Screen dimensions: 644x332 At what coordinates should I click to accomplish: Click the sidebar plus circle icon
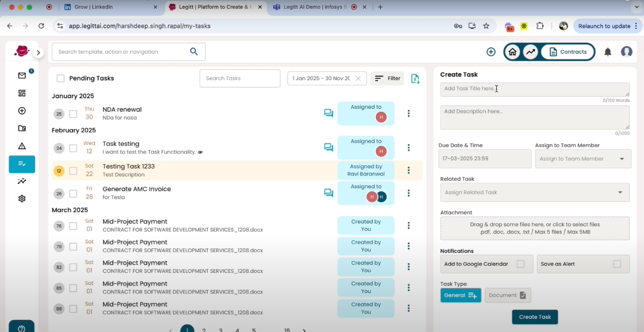22,111
